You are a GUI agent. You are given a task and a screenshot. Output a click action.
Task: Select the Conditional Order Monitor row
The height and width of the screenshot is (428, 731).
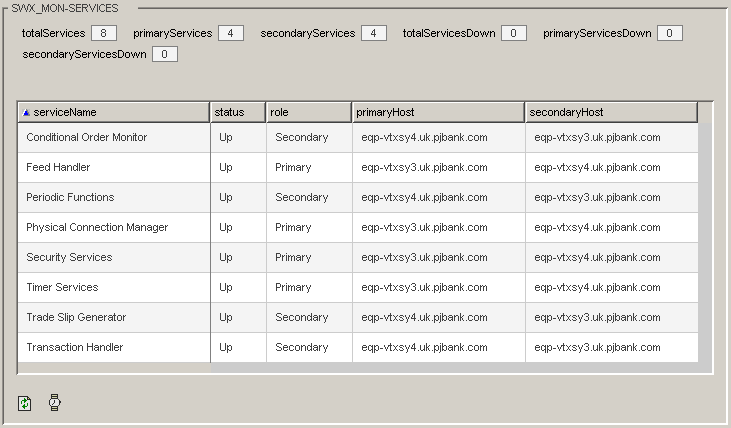click(x=87, y=137)
